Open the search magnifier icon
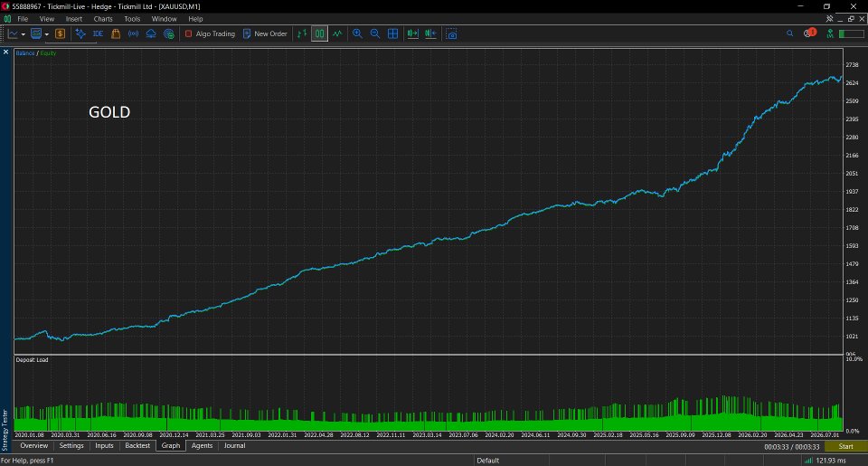Viewport: 868px width, 466px height. point(790,33)
